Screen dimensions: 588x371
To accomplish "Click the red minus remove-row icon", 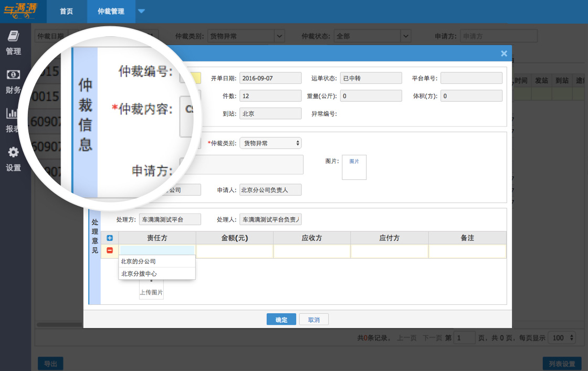I will point(110,251).
